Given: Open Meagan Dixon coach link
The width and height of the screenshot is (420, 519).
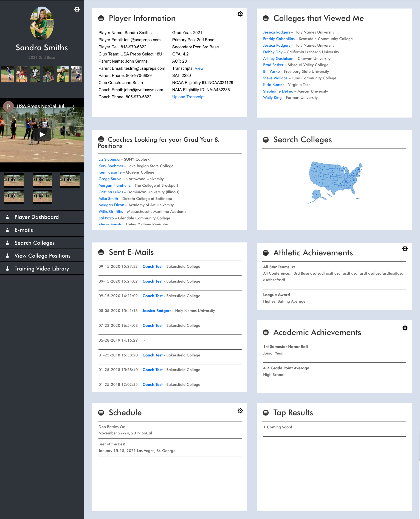Looking at the screenshot, I should pos(111,205).
